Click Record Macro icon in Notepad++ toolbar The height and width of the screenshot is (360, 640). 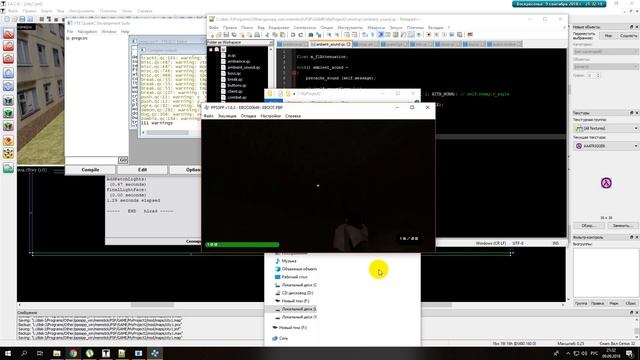(x=429, y=35)
